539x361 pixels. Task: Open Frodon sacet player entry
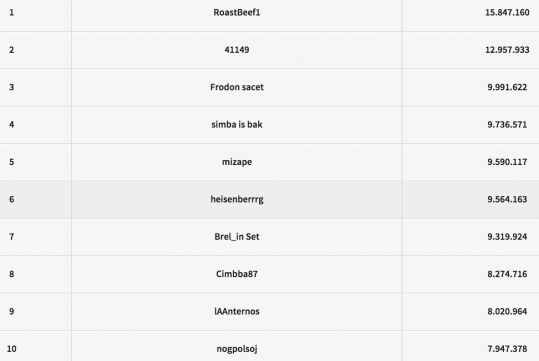pos(236,87)
